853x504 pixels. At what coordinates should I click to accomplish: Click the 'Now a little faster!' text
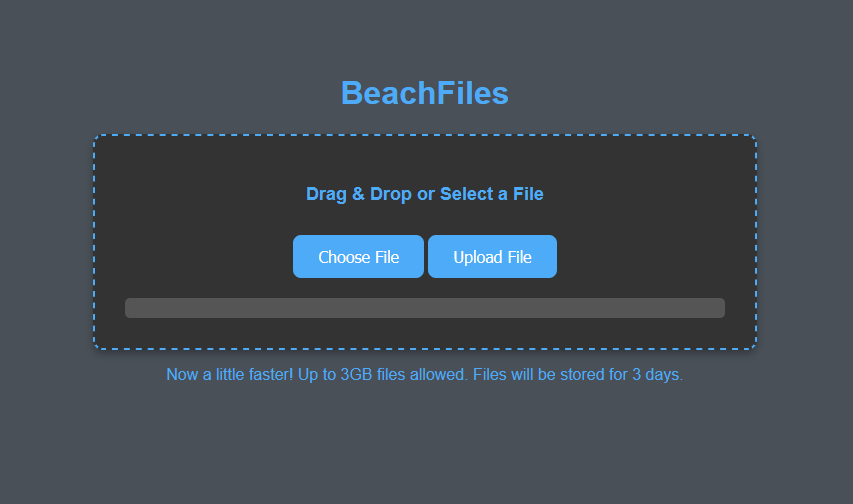(230, 375)
